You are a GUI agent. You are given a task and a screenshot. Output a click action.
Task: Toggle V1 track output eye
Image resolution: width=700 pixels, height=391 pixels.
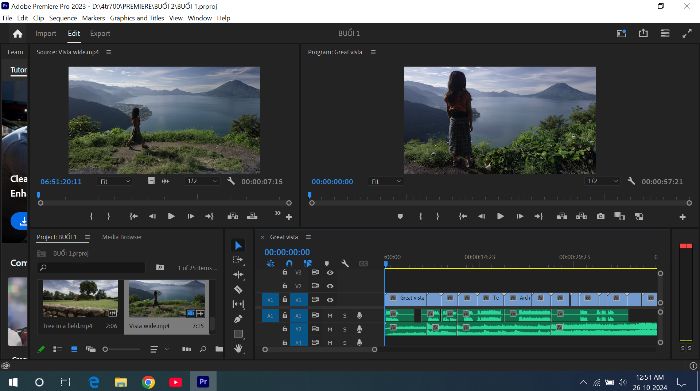click(x=330, y=300)
